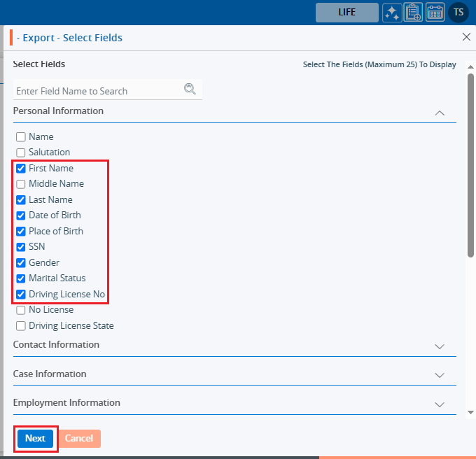Collapse the Personal Information section
476x459 pixels.
[439, 112]
